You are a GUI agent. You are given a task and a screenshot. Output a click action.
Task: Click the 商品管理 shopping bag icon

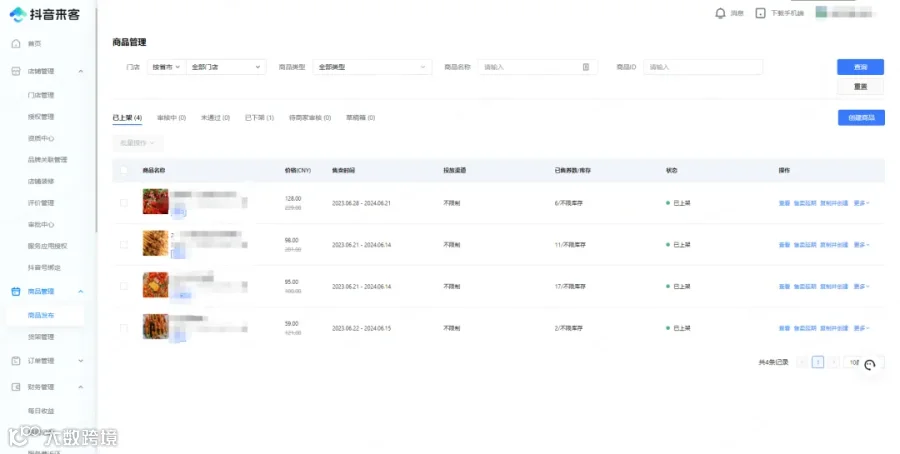click(x=16, y=292)
